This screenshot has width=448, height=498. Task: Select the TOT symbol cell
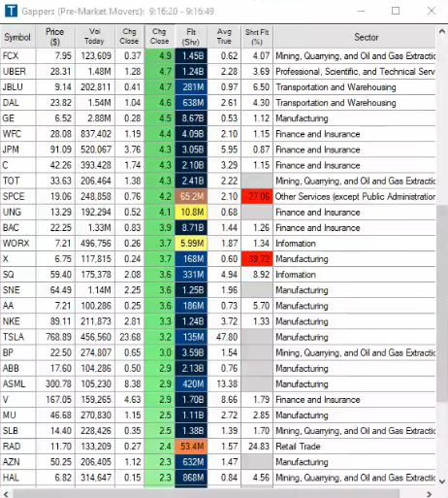click(17, 181)
